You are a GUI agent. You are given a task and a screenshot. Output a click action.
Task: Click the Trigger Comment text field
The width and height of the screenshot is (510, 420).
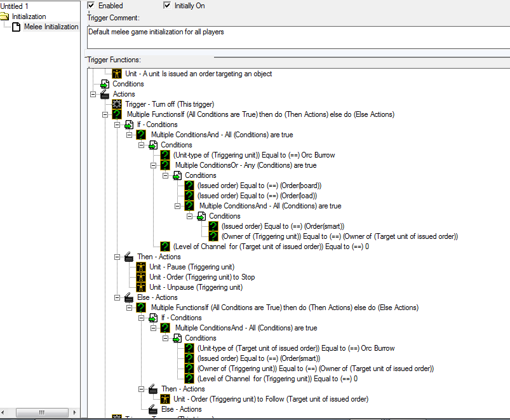(299, 37)
